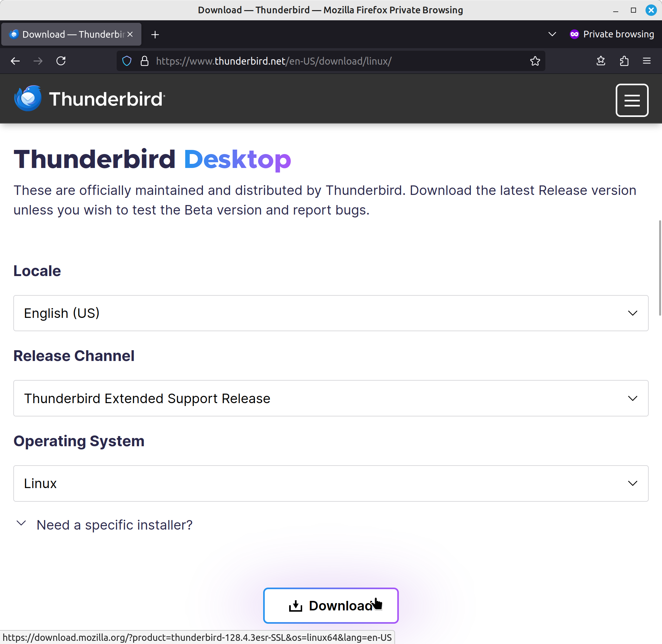Open the Locale dropdown showing English (US)
This screenshot has height=644, width=662.
click(x=331, y=313)
